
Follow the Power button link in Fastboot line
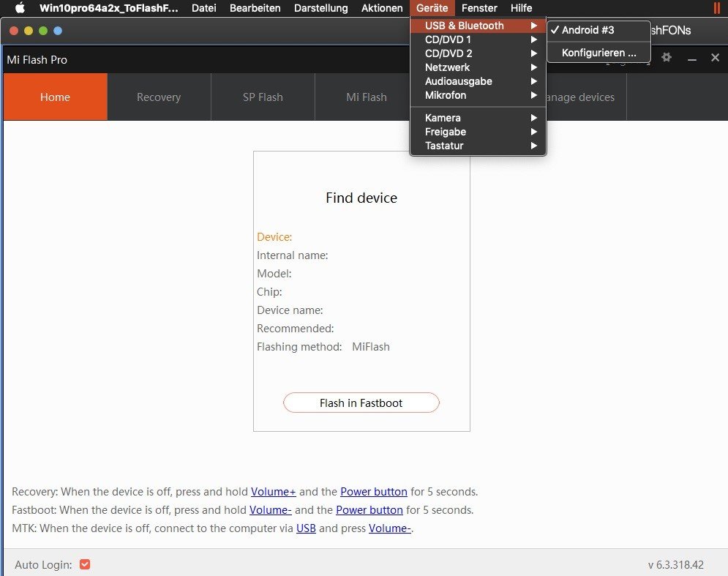(x=369, y=509)
